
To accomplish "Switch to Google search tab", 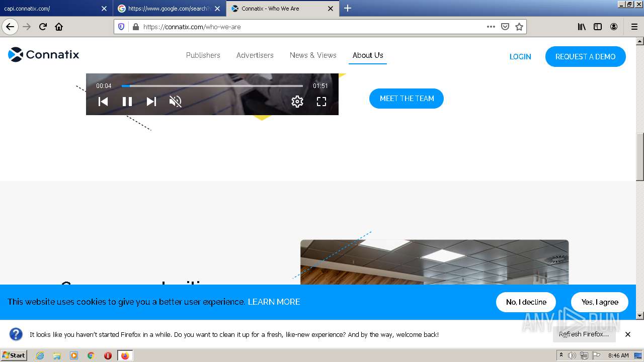I will 170,9.
